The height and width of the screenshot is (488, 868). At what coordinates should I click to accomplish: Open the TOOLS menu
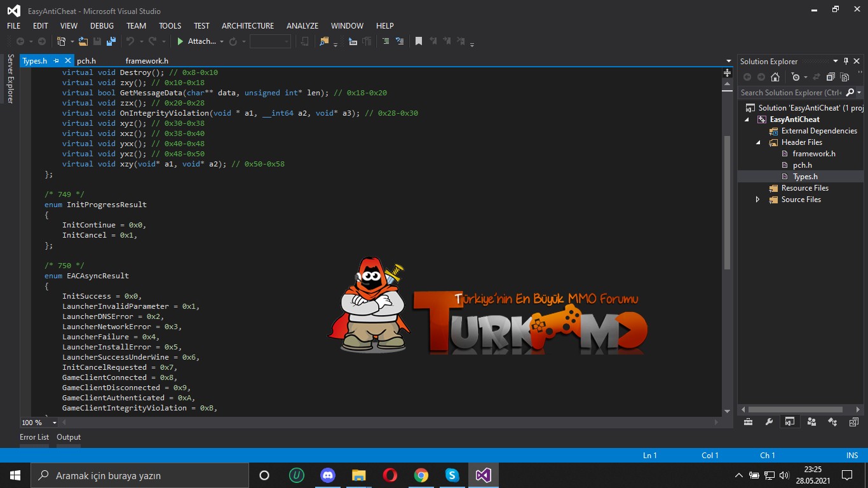tap(170, 26)
